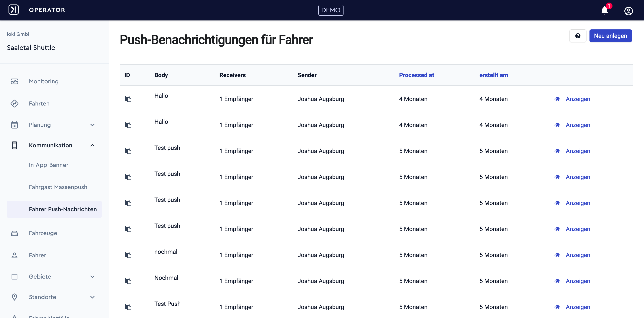Collapse the Kommunikation submenu chevron
The height and width of the screenshot is (318, 644).
pos(92,145)
